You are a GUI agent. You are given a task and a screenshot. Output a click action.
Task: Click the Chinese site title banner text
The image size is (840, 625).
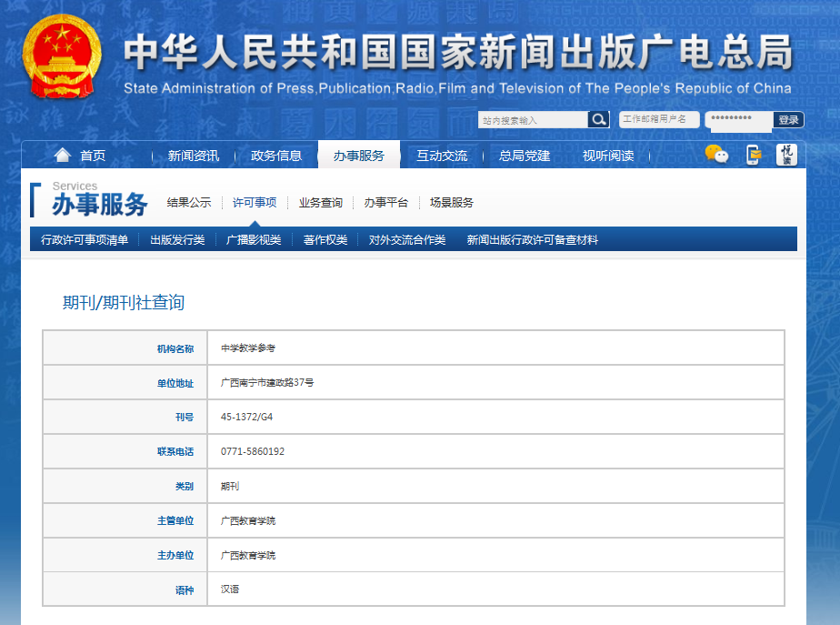pyautogui.click(x=458, y=52)
